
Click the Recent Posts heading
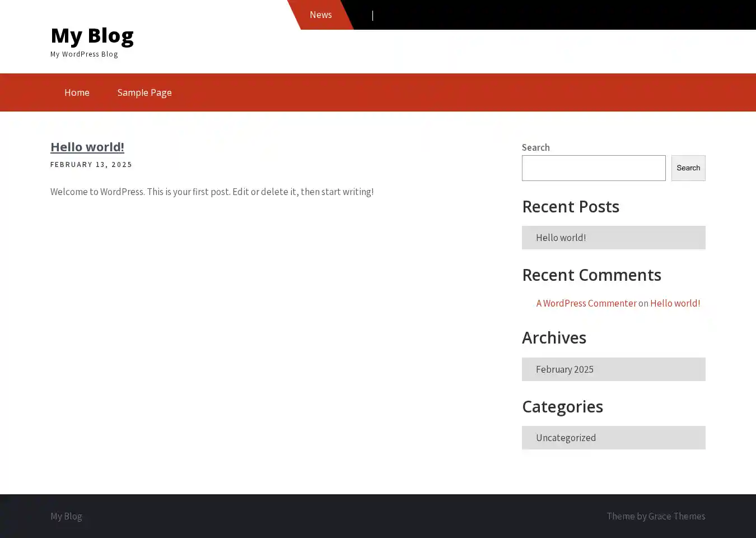pyautogui.click(x=570, y=207)
